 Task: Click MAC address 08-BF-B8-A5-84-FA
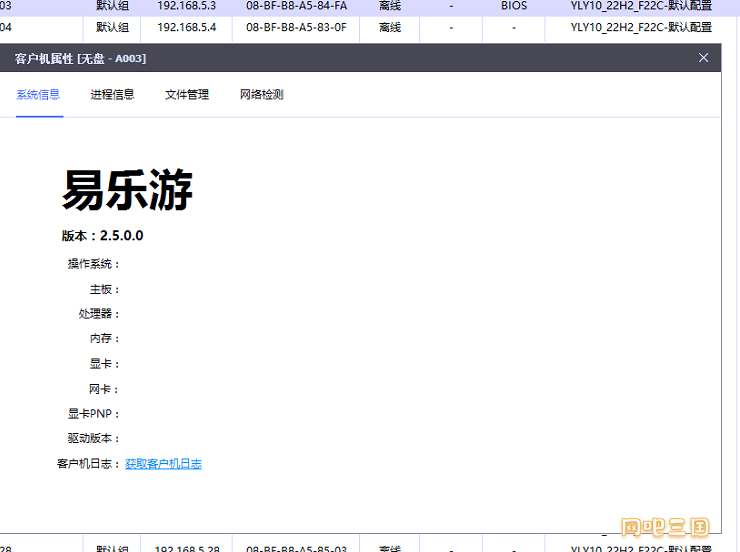pyautogui.click(x=296, y=6)
